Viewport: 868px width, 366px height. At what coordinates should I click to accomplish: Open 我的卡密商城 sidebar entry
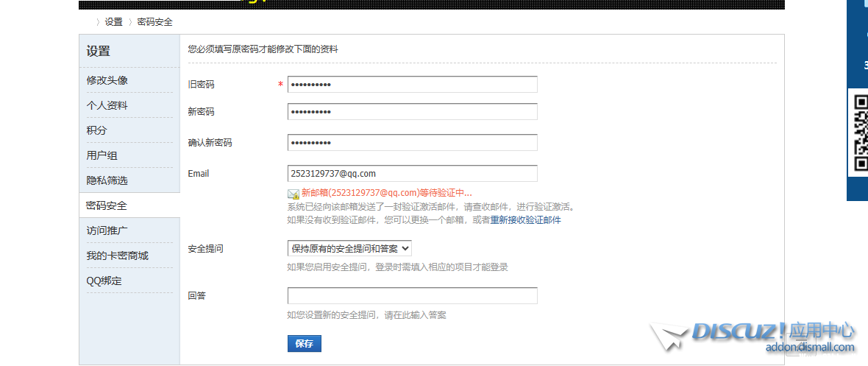pyautogui.click(x=118, y=256)
